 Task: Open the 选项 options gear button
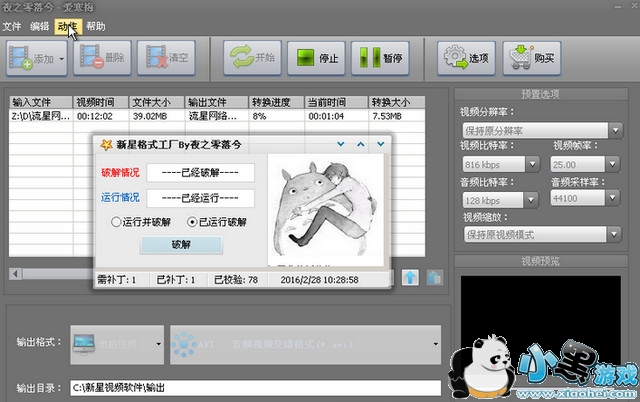coord(466,58)
